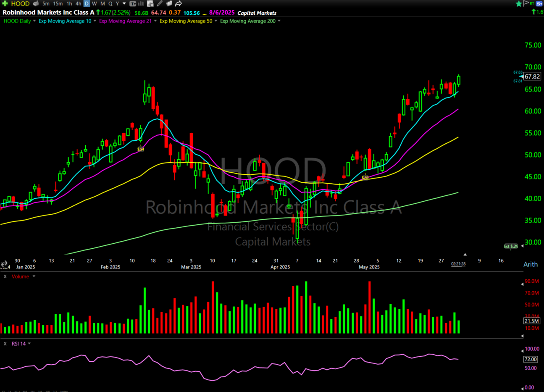Screen dimensions: 544x392
Task: Select the Q quarterly timeframe
Action: pos(110,3)
